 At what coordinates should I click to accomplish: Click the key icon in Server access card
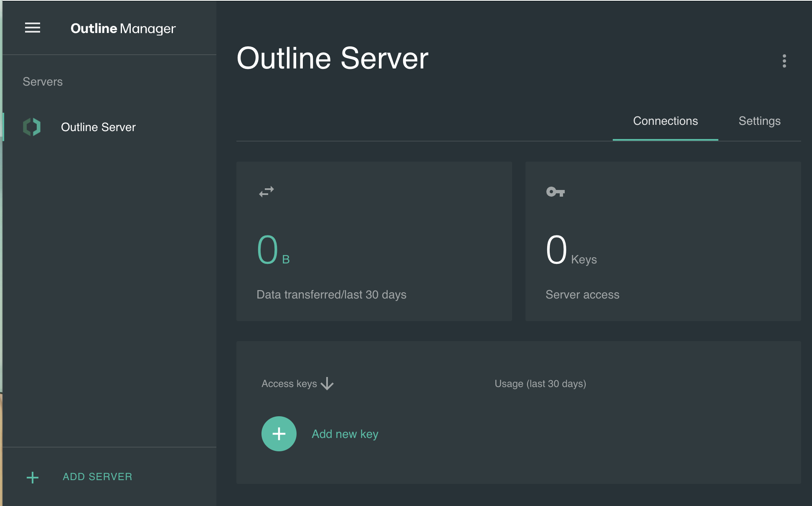click(x=555, y=192)
